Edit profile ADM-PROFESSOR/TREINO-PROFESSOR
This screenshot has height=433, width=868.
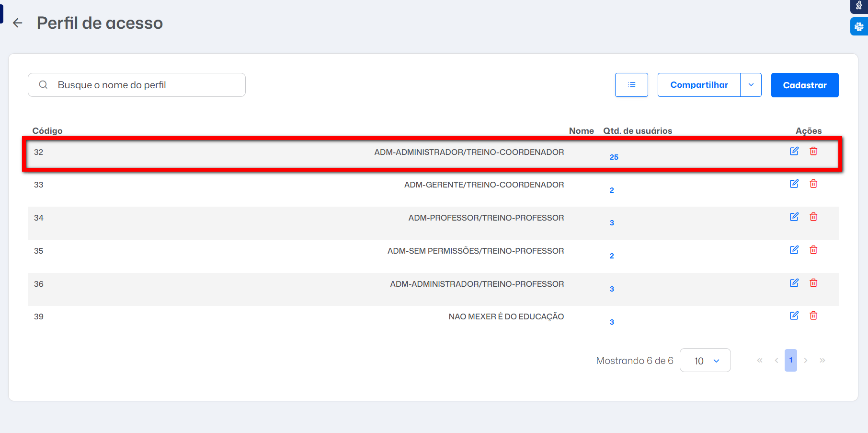point(794,217)
